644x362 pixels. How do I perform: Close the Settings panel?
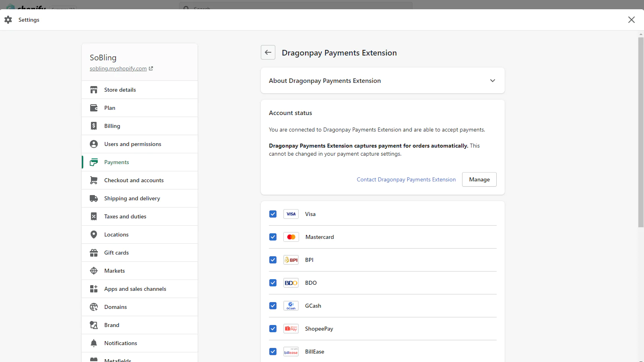pos(632,20)
